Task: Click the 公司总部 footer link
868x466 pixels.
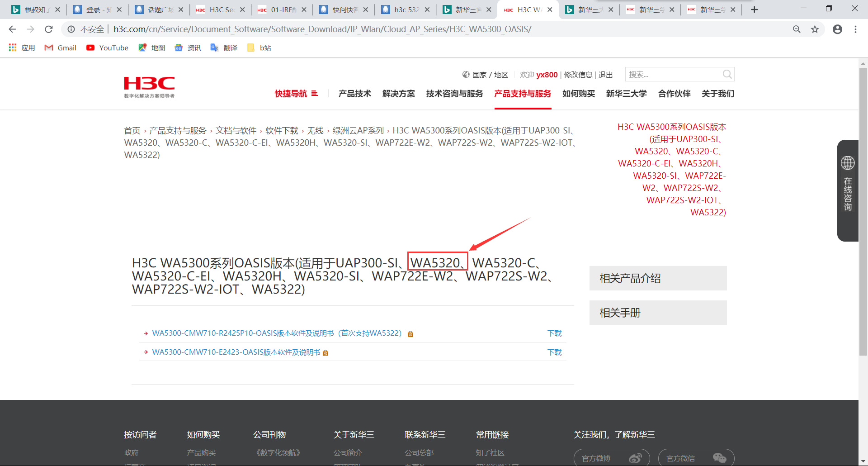Action: pyautogui.click(x=419, y=453)
